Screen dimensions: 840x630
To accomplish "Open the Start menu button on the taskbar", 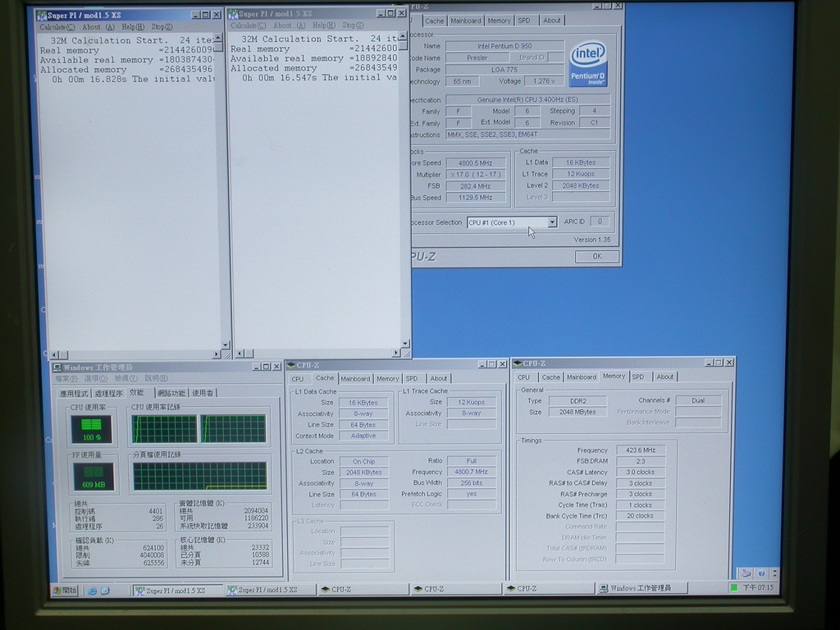I will 65,591.
